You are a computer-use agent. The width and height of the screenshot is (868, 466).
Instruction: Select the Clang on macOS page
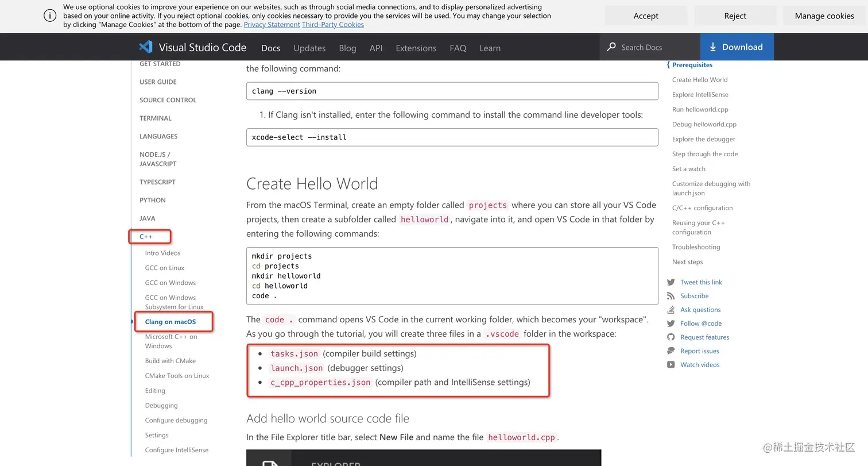170,322
